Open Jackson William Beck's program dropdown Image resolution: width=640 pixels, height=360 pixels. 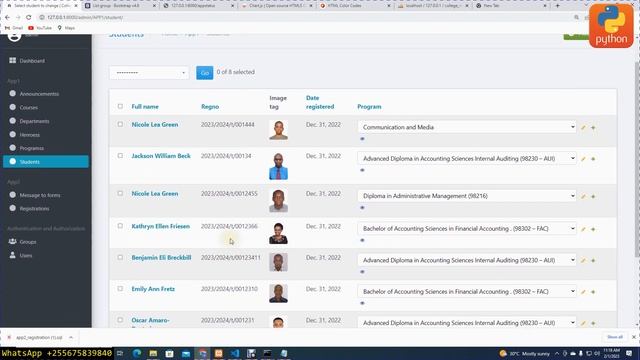467,158
